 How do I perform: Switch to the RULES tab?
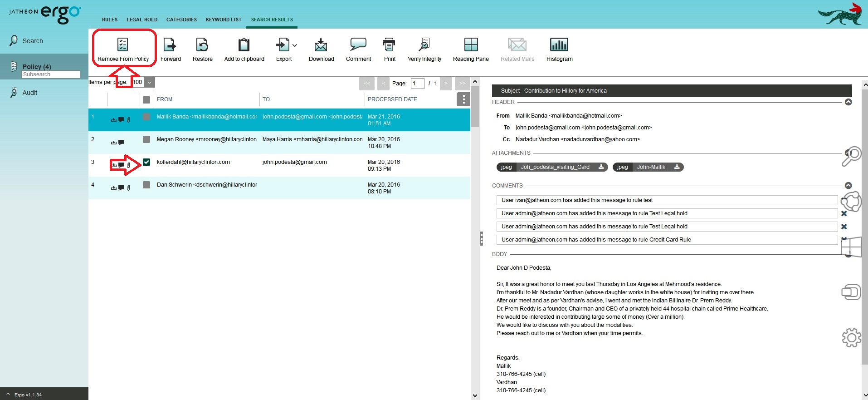[110, 20]
